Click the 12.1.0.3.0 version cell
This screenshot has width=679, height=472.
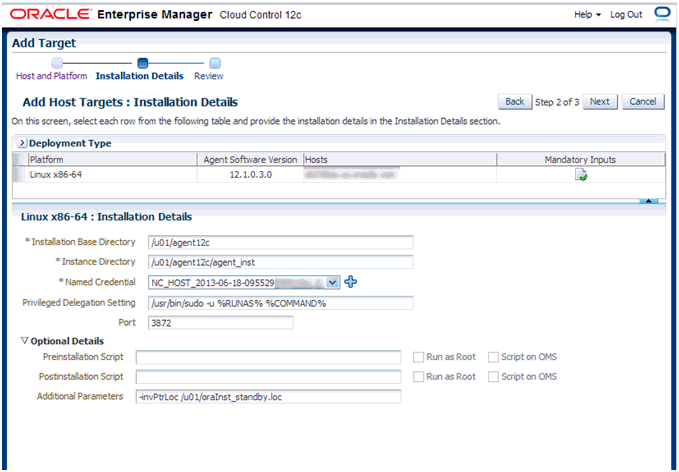(x=251, y=175)
